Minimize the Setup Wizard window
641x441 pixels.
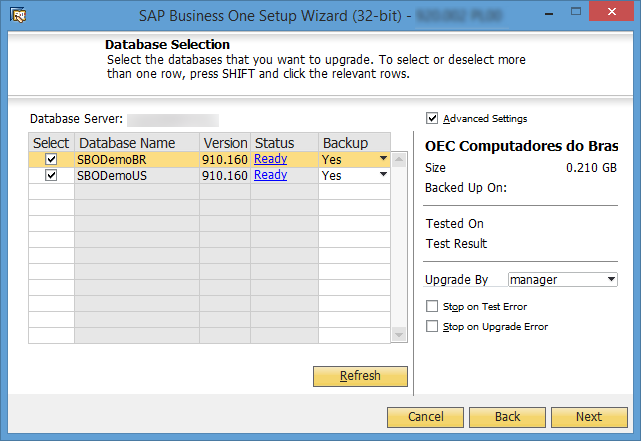tap(549, 14)
